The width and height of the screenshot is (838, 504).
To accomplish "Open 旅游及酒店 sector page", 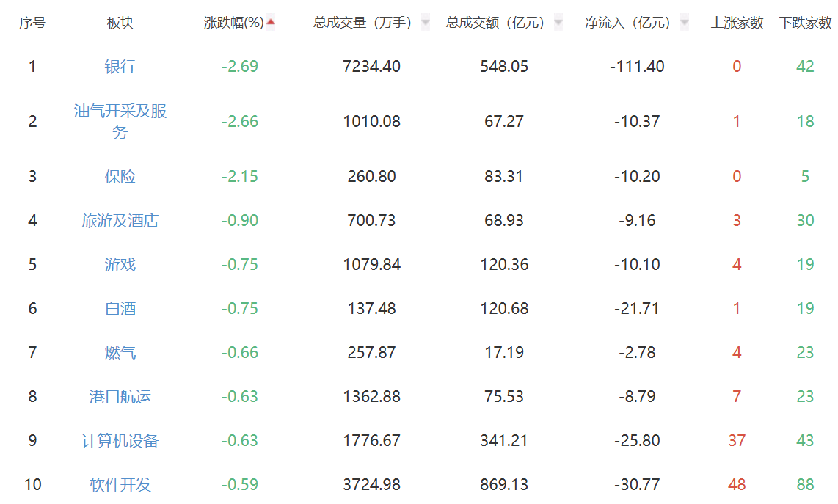I will pyautogui.click(x=120, y=221).
